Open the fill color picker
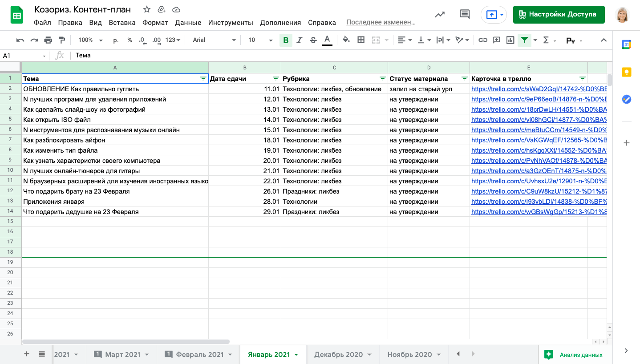The image size is (640, 364). 346,40
